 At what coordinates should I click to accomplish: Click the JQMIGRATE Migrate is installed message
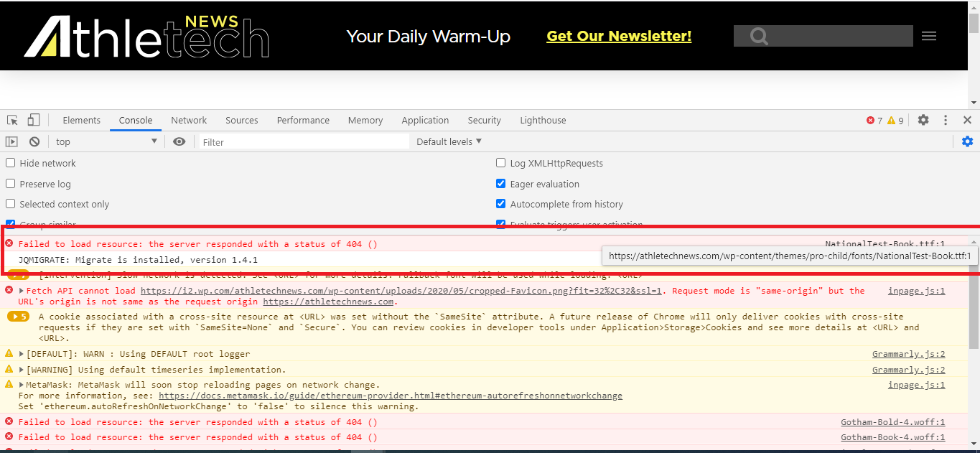[138, 260]
